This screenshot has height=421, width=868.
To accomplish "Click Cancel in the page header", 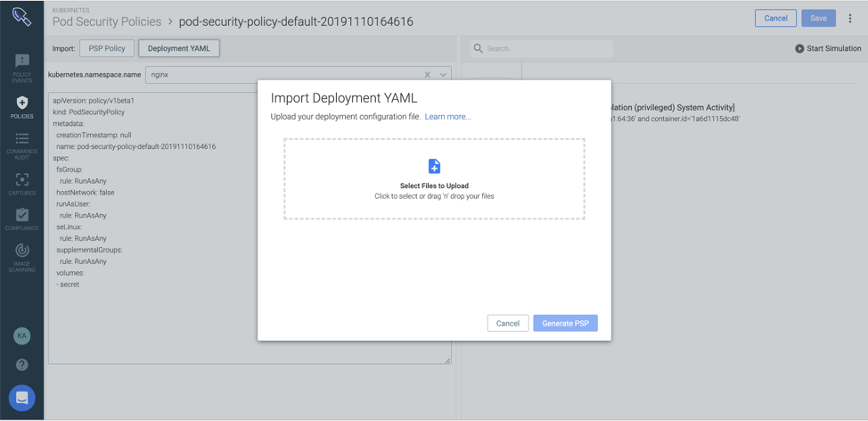I will pos(775,18).
